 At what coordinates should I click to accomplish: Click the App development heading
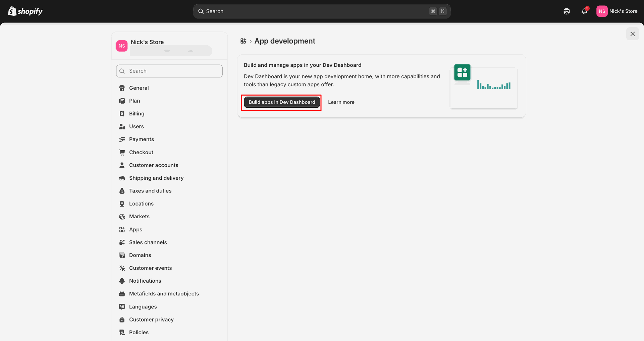[x=285, y=41]
